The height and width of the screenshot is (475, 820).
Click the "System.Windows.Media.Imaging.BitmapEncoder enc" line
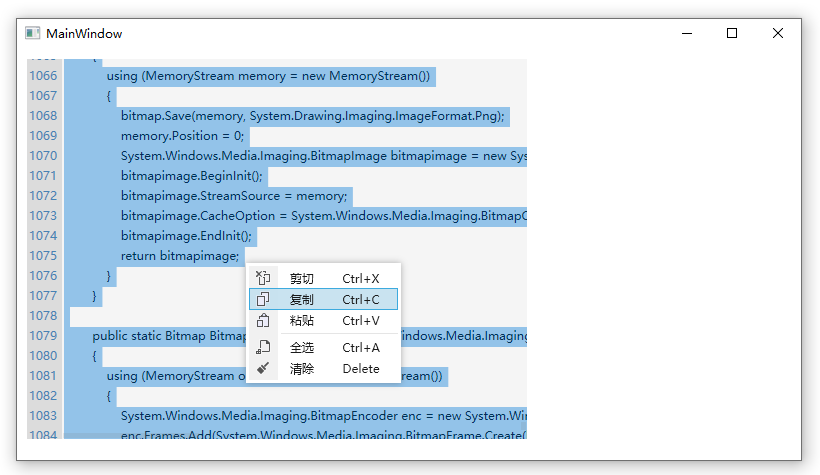pyautogui.click(x=324, y=416)
